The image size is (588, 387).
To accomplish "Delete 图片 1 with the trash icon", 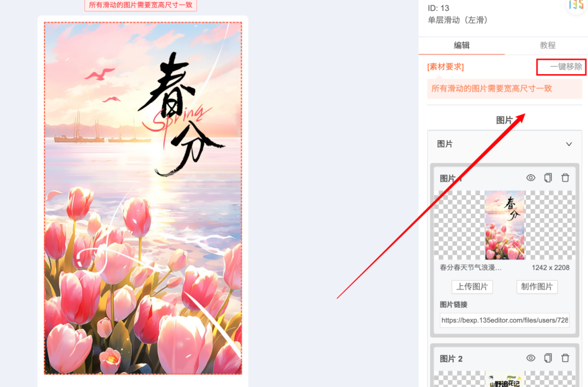I will [565, 178].
